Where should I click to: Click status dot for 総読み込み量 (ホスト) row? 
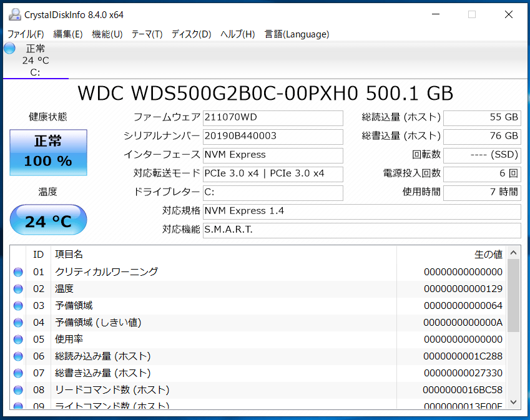(18, 356)
